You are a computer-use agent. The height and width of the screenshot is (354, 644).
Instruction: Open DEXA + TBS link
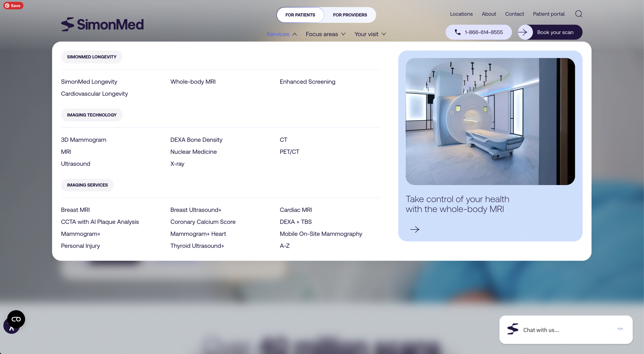[x=295, y=222]
